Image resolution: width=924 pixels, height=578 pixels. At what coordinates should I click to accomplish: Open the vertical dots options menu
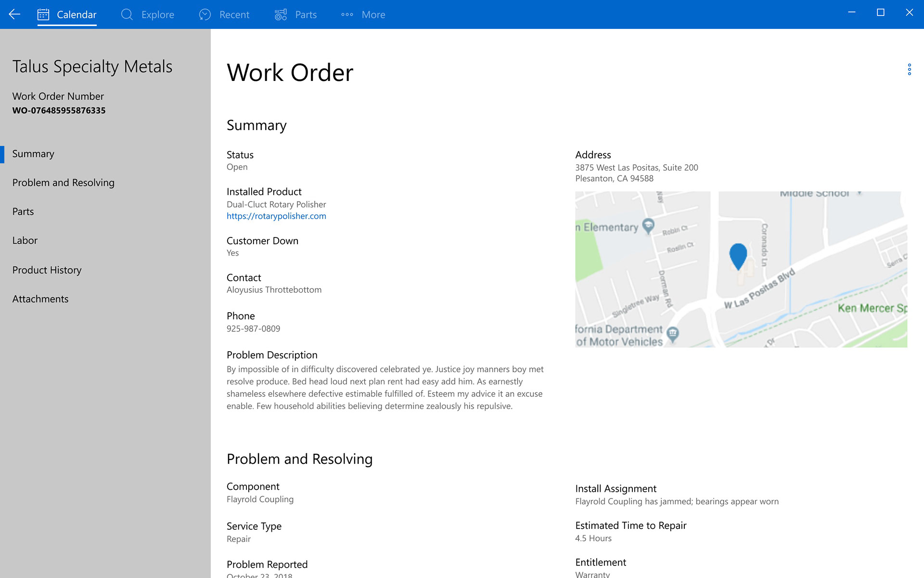(909, 69)
